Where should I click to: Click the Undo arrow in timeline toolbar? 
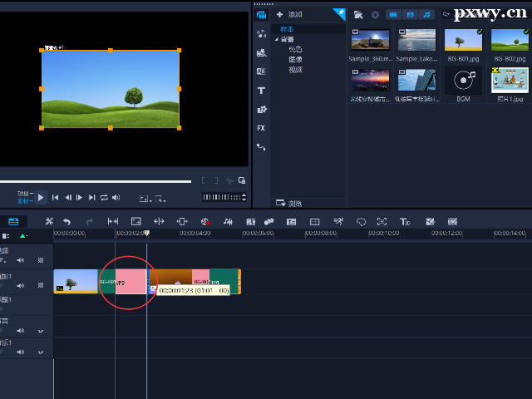click(67, 222)
